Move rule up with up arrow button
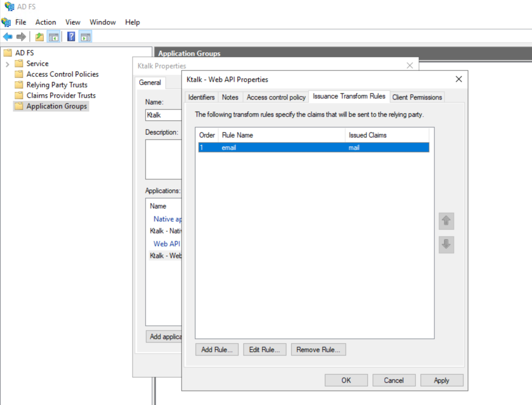The height and width of the screenshot is (405, 532). (x=446, y=221)
